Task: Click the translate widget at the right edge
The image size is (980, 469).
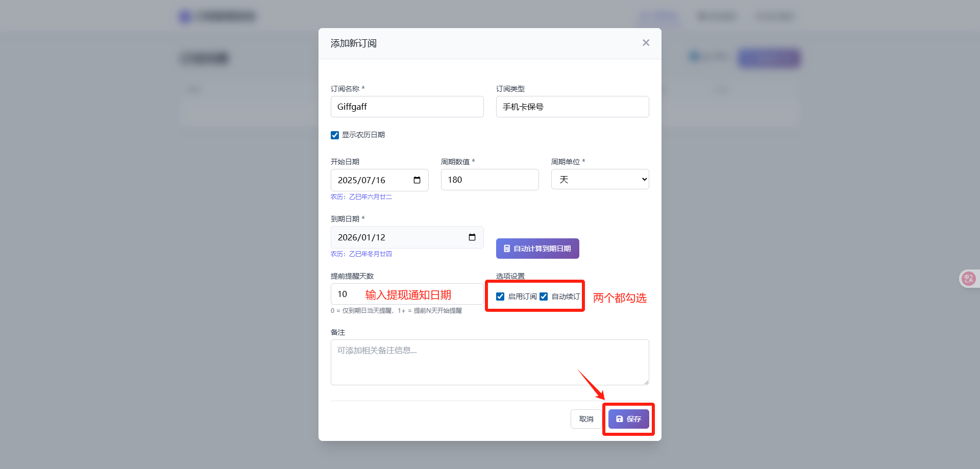Action: (968, 279)
